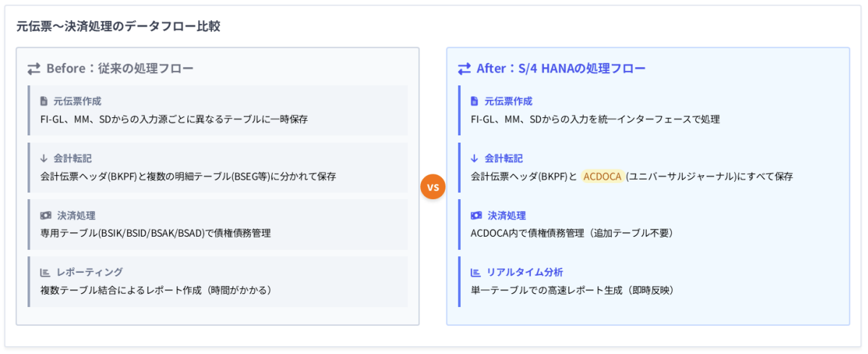This screenshot has width=868, height=354.
Task: Click the exchange arrows icon beside Before heading
Action: (33, 69)
